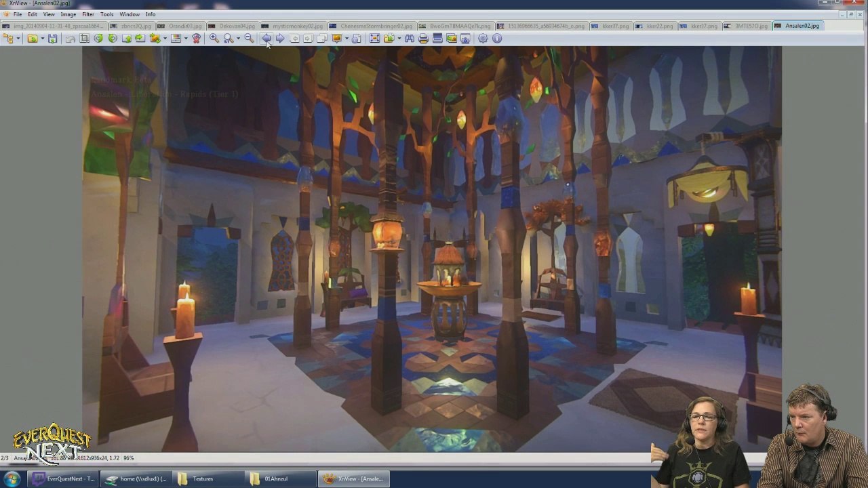Open the Windows Start button
Screen dimensions: 868x488
[x=12, y=479]
